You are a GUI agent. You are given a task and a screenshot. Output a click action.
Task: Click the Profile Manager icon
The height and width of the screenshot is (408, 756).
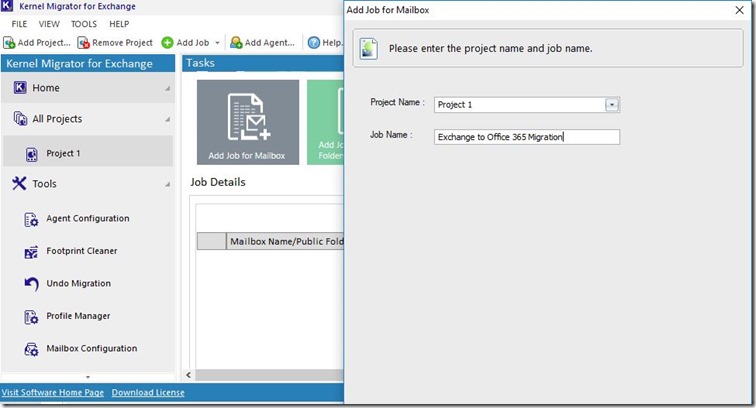pyautogui.click(x=31, y=317)
